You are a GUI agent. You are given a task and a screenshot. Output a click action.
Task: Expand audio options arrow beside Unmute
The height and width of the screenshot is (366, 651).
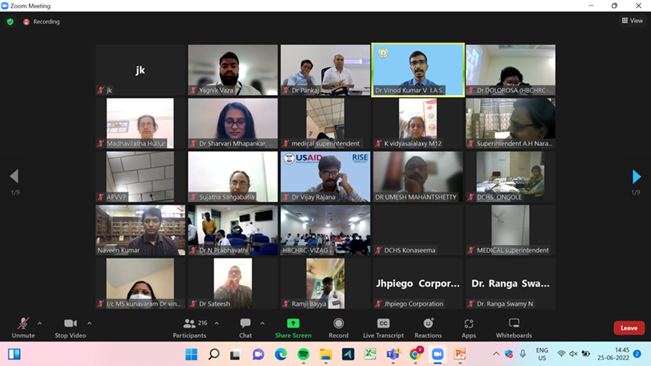click(x=39, y=323)
